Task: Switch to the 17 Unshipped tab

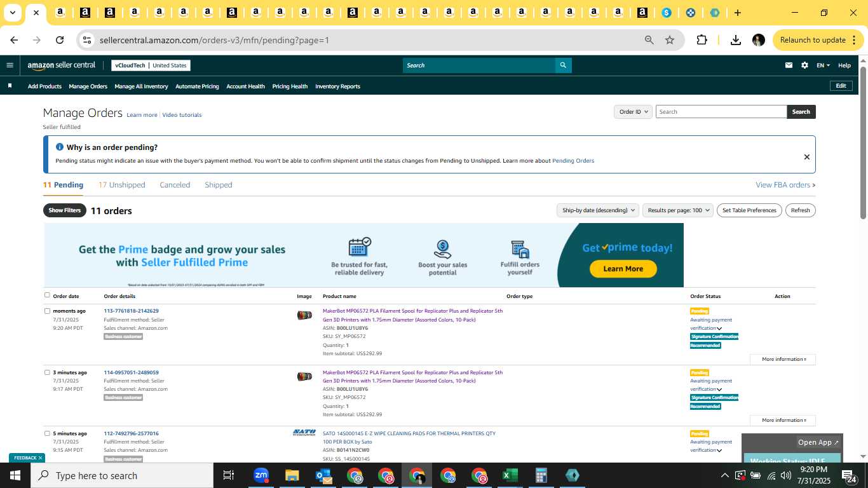Action: click(x=122, y=185)
